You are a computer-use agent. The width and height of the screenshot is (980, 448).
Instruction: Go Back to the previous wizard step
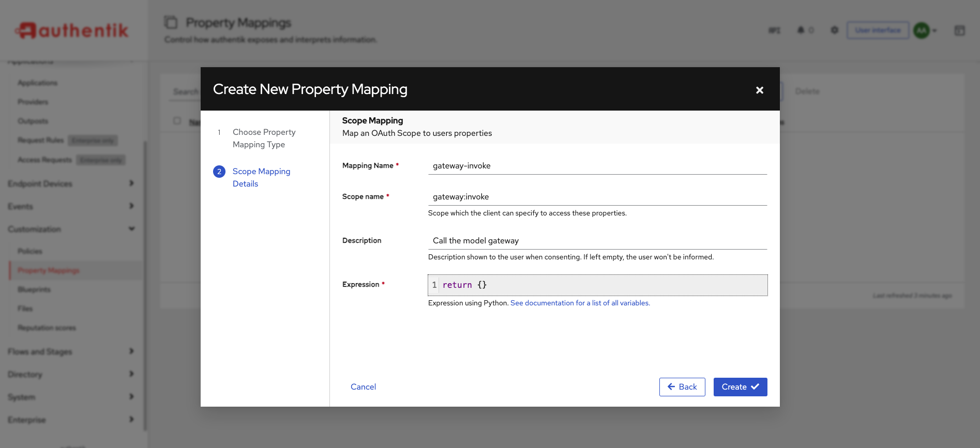tap(682, 387)
